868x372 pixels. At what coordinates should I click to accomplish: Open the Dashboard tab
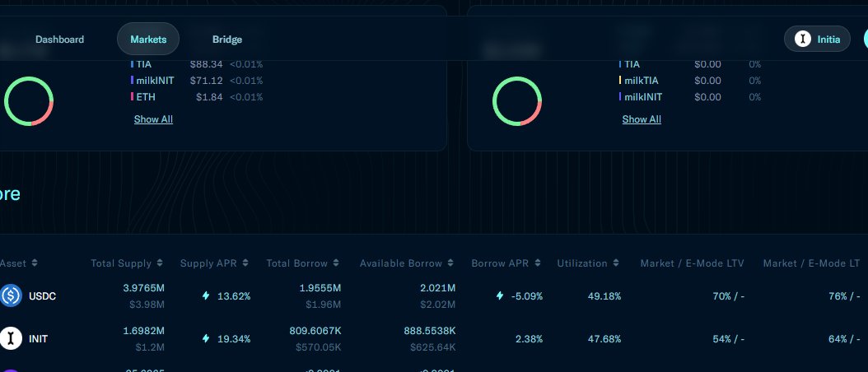point(59,40)
